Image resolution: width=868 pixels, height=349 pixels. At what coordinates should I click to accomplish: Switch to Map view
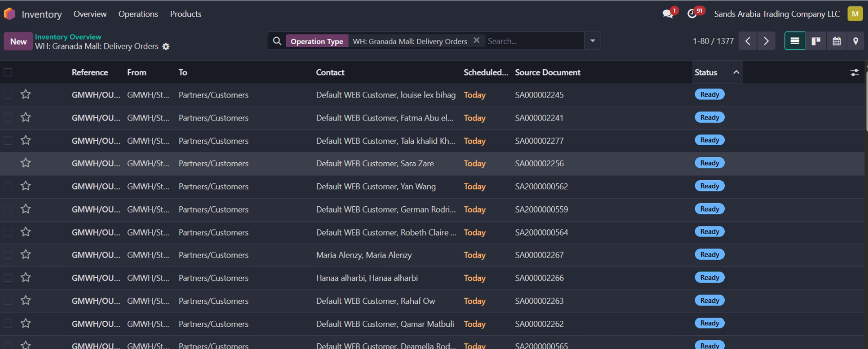point(855,41)
